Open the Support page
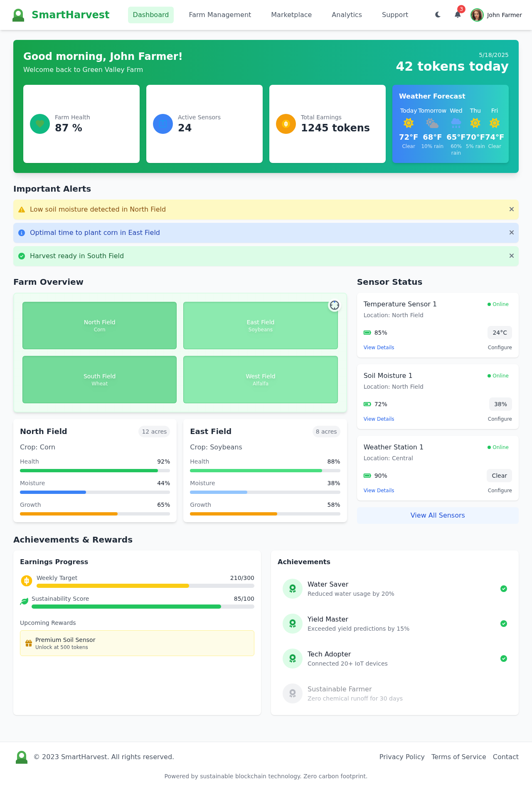532x787 pixels. 395,15
